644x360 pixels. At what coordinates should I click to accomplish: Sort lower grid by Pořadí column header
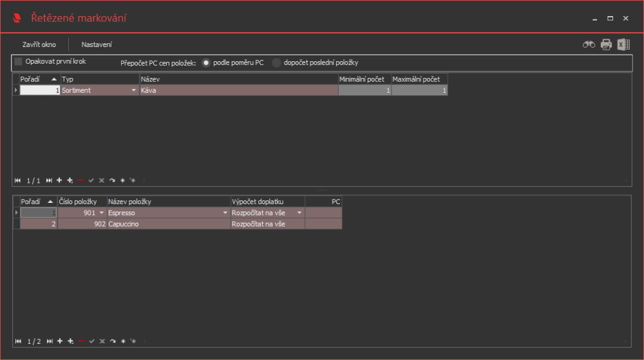pos(39,202)
